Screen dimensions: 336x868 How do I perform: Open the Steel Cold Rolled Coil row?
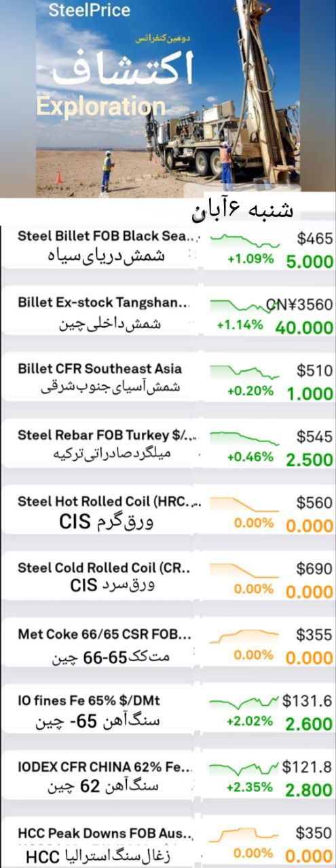pyautogui.click(x=168, y=578)
